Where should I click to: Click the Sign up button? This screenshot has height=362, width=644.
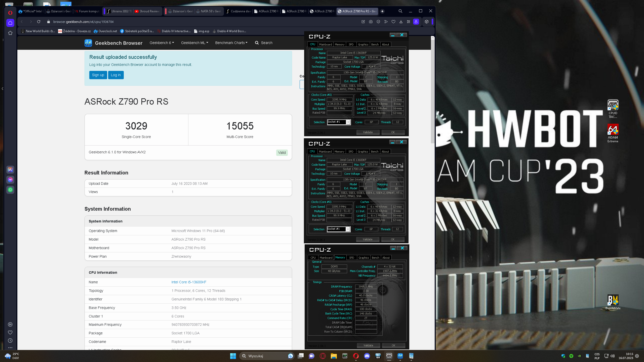[98, 75]
